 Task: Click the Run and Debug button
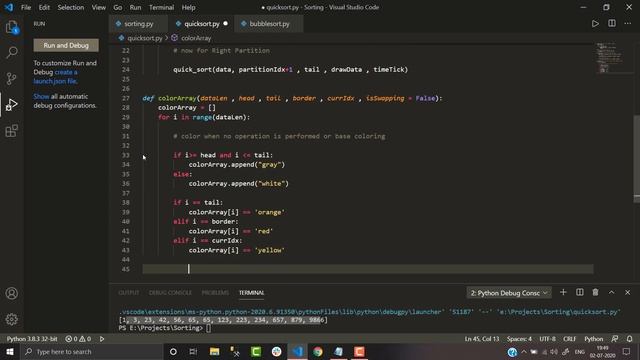click(x=66, y=45)
